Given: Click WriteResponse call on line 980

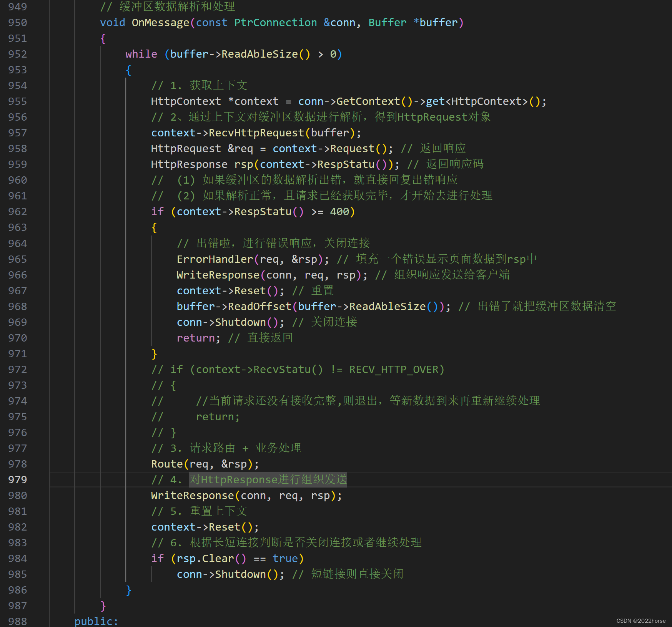Looking at the screenshot, I should pos(193,496).
